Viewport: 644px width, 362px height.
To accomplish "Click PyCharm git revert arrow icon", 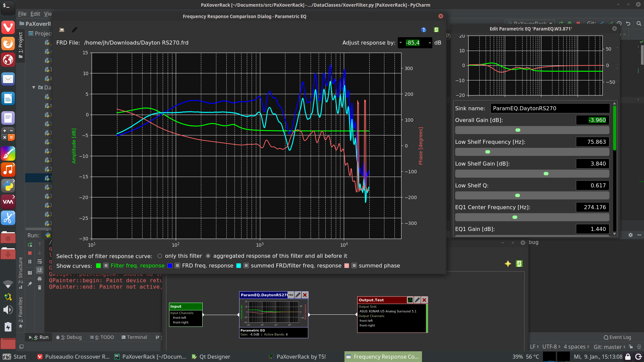I will [x=628, y=23].
